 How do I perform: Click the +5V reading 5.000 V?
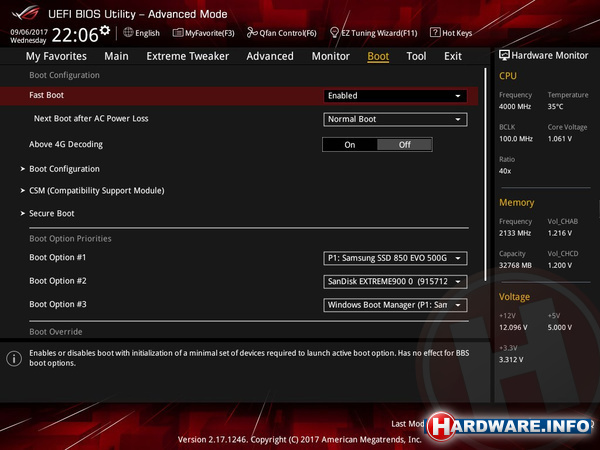pos(560,327)
